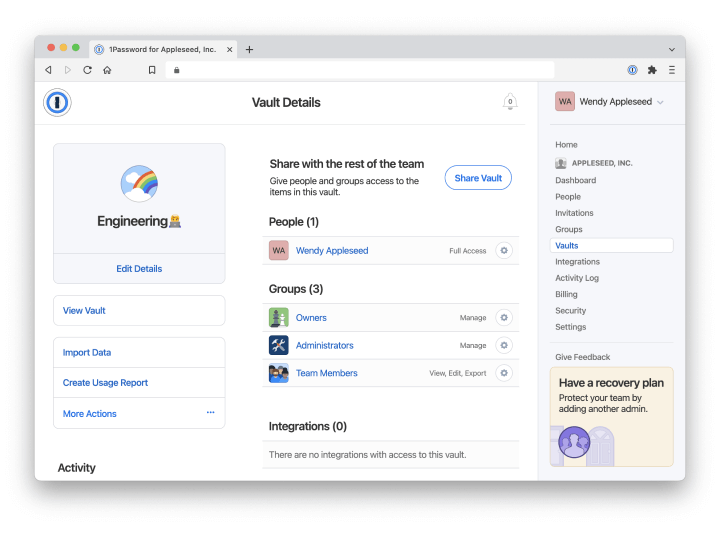Click View Vault
Image resolution: width=720 pixels, height=539 pixels.
[x=139, y=311]
